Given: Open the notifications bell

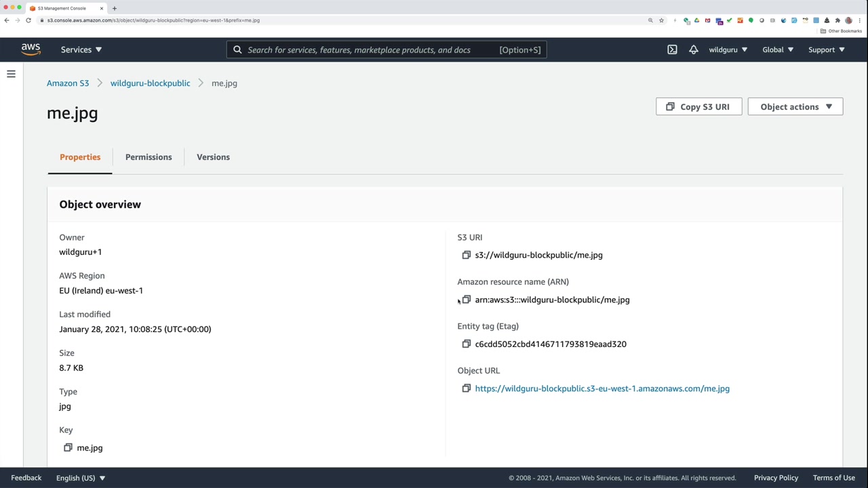Looking at the screenshot, I should point(693,49).
